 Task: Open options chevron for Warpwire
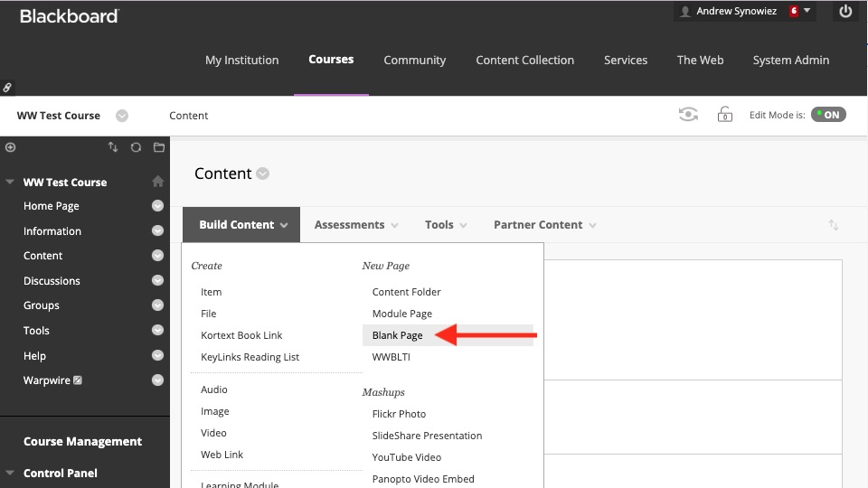click(157, 380)
